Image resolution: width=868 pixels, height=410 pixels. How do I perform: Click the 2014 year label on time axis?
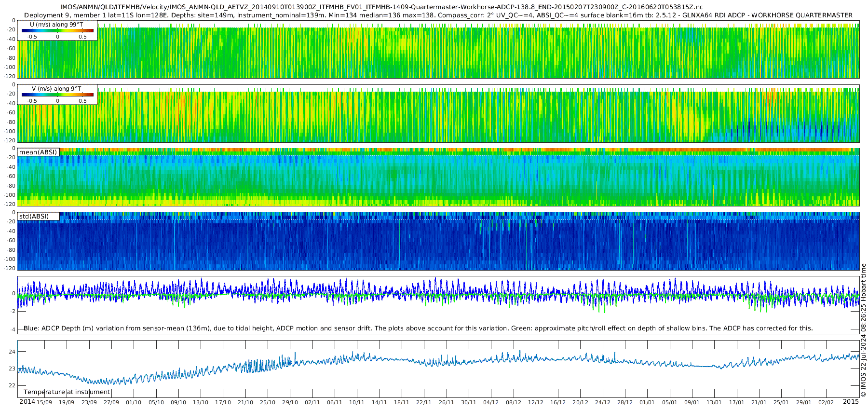27,402
